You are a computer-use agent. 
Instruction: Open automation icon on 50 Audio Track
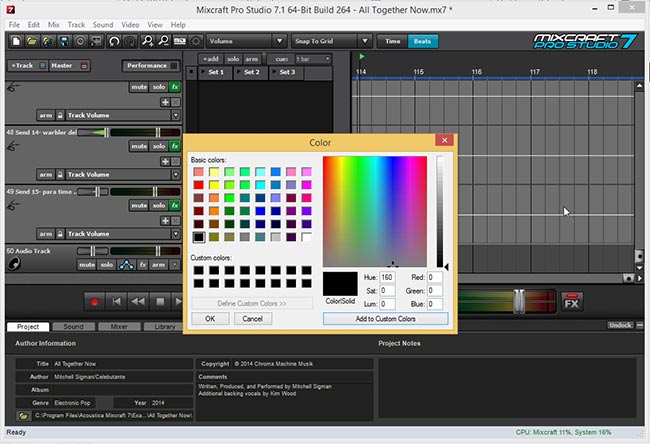pos(127,265)
